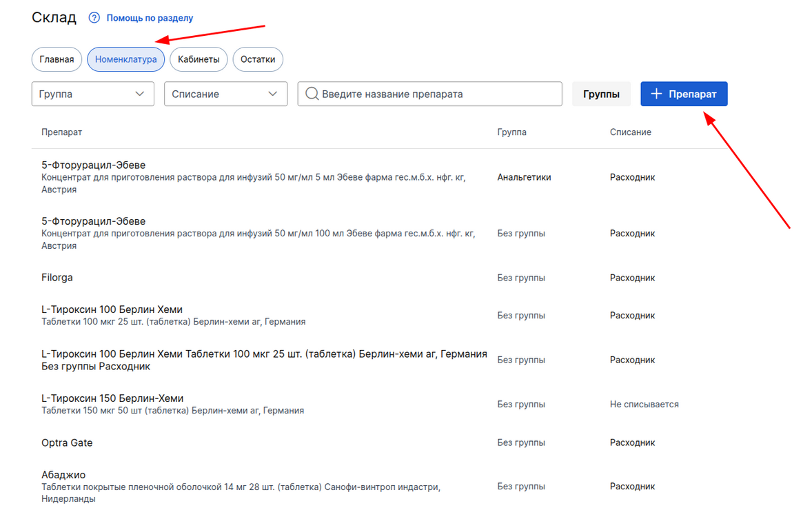Screen dimensions: 812x510
Task: Click the Группы button
Action: click(601, 94)
